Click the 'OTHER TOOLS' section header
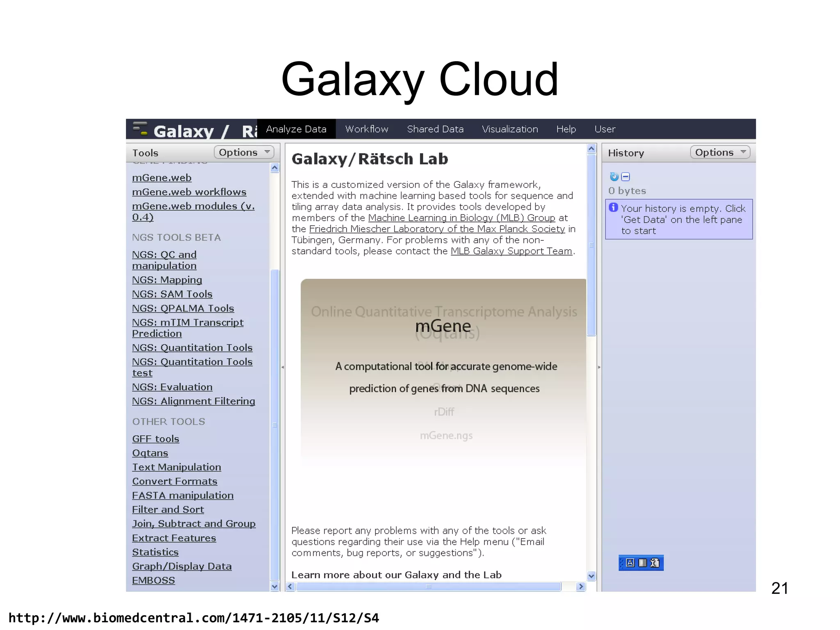Image resolution: width=840 pixels, height=630 pixels. point(169,422)
